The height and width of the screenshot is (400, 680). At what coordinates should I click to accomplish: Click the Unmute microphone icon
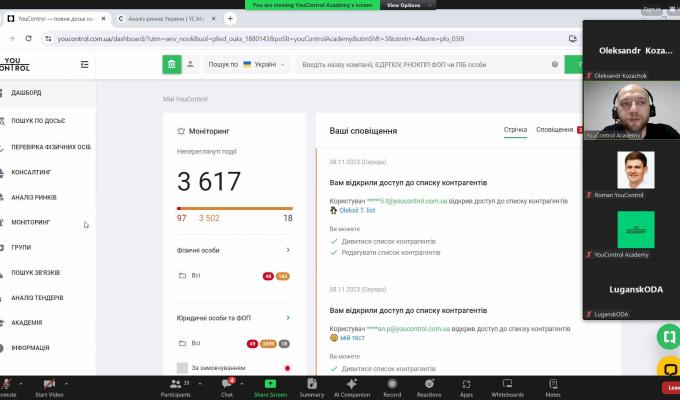tap(7, 384)
